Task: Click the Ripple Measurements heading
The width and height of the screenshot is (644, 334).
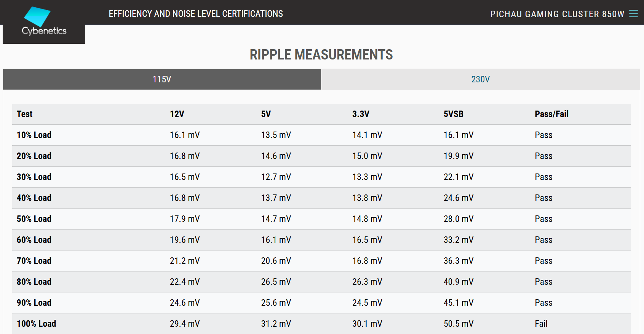Action: click(321, 55)
